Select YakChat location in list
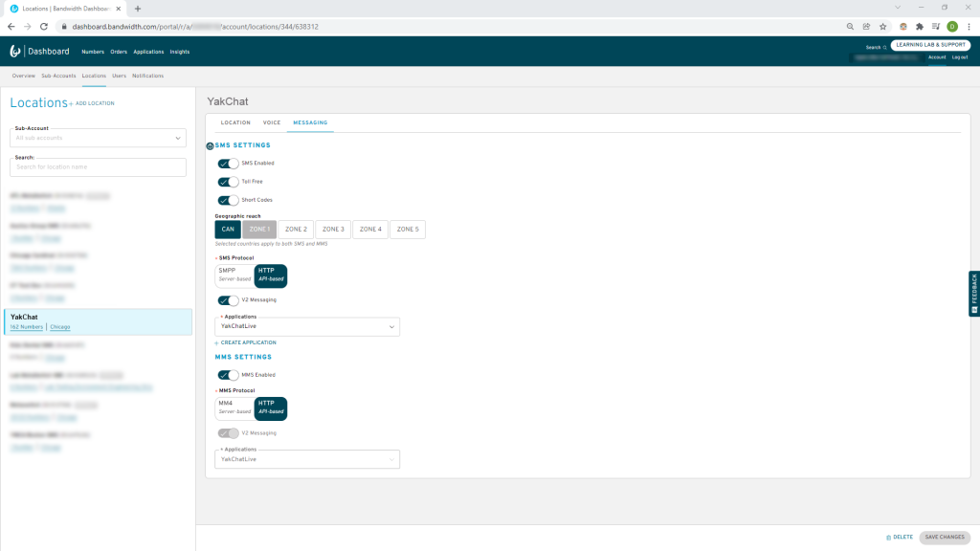 click(x=99, y=321)
